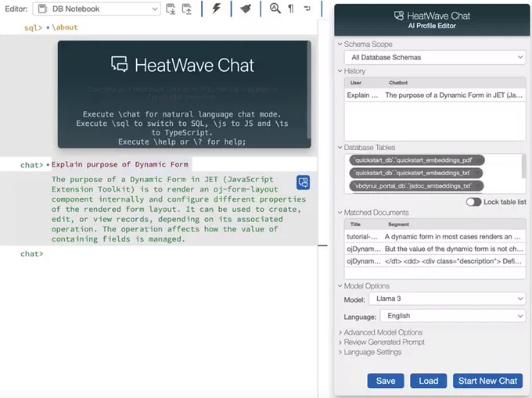Select the 'tutorial-...' matched document row
Image resolution: width=532 pixels, height=398 pixels.
(435, 237)
